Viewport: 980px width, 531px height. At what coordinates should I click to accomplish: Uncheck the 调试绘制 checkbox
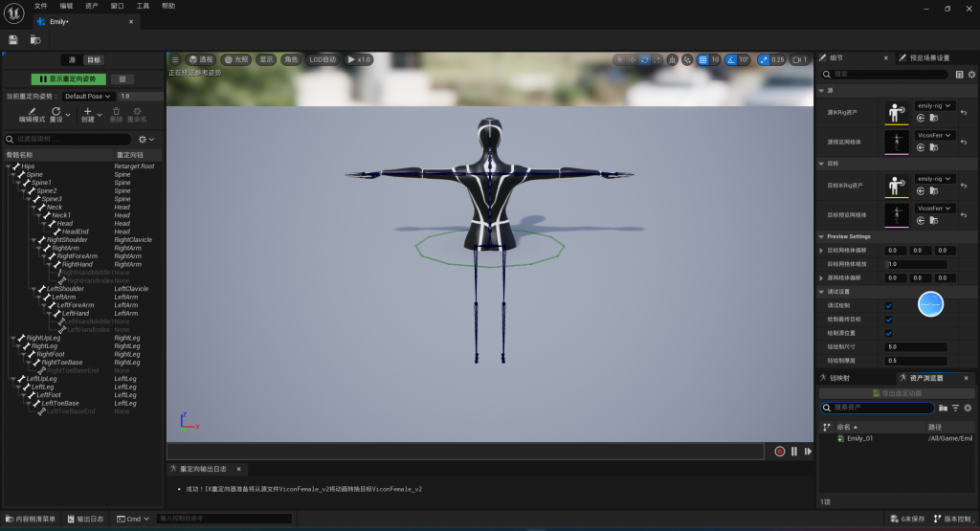coord(889,305)
